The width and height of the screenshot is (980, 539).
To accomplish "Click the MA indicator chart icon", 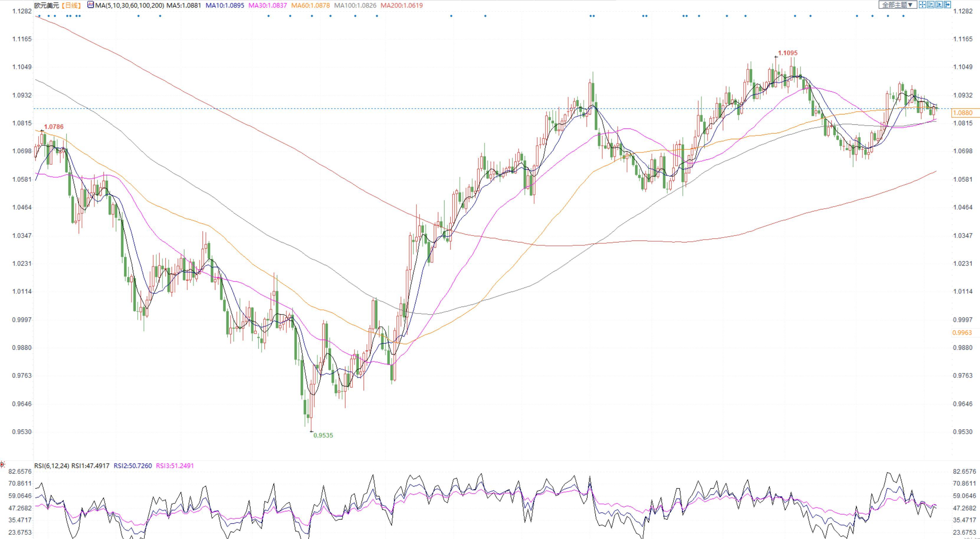I will [91, 5].
